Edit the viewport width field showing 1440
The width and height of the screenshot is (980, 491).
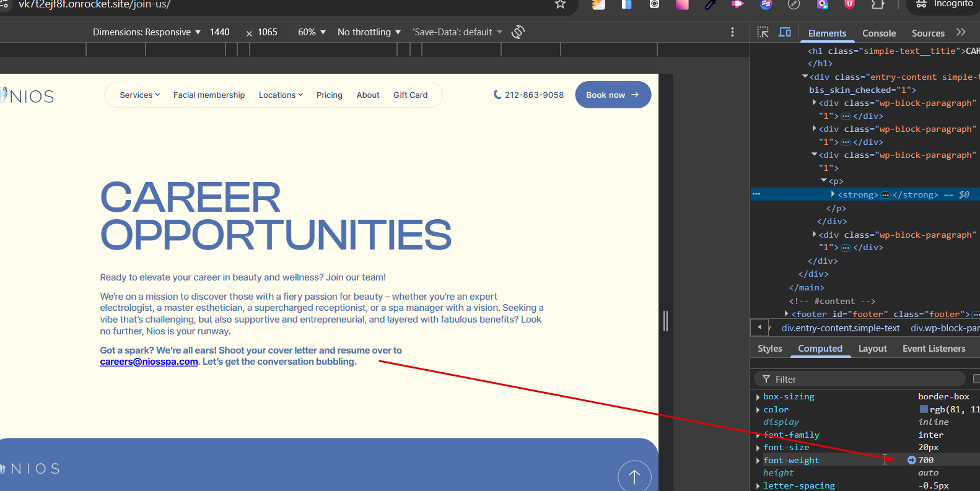[220, 32]
